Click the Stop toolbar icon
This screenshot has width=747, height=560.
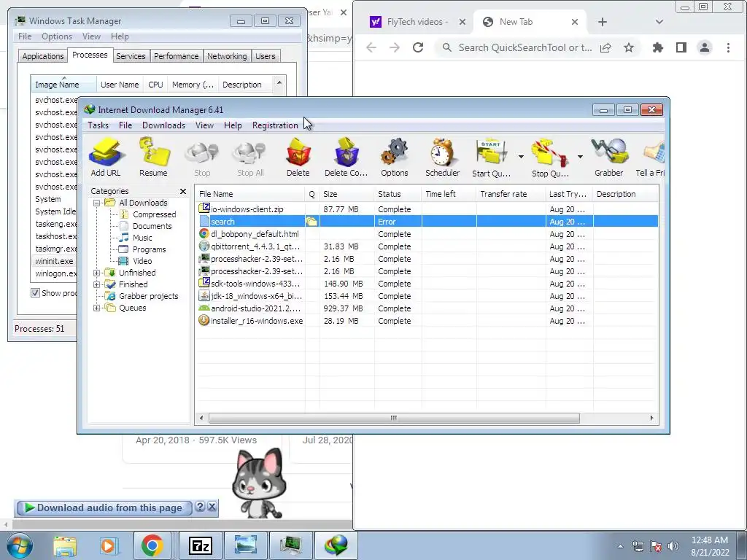pyautogui.click(x=202, y=157)
